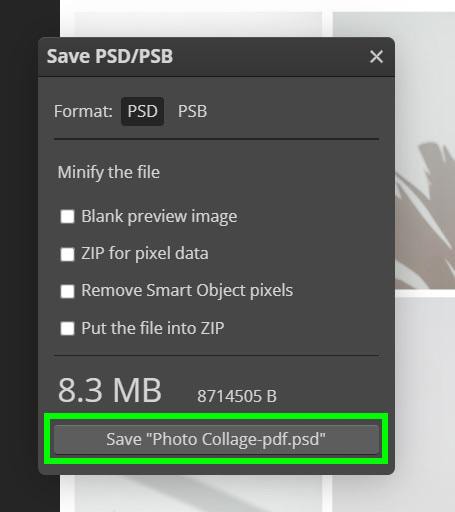
Task: Click the Save PSD/PSB dialog title
Action: coord(110,56)
